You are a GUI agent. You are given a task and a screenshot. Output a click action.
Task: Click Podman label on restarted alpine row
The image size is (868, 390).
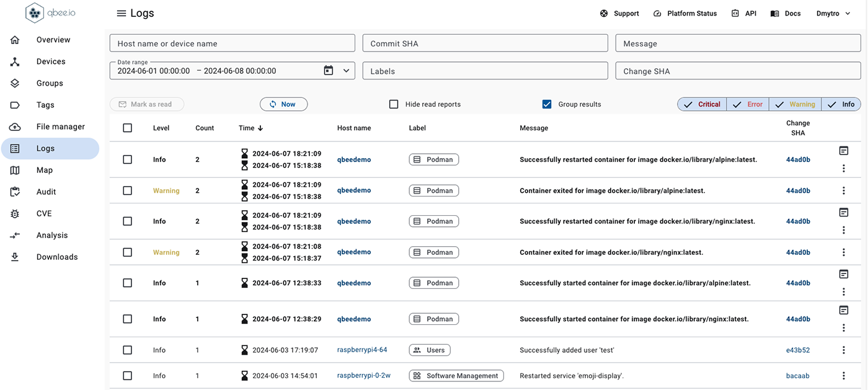[434, 159]
